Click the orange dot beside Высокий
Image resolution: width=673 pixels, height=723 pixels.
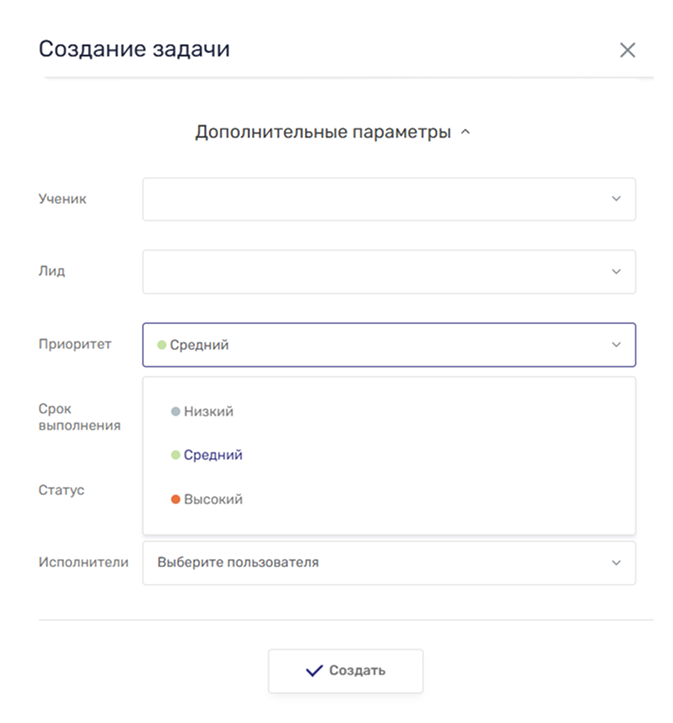(x=176, y=499)
